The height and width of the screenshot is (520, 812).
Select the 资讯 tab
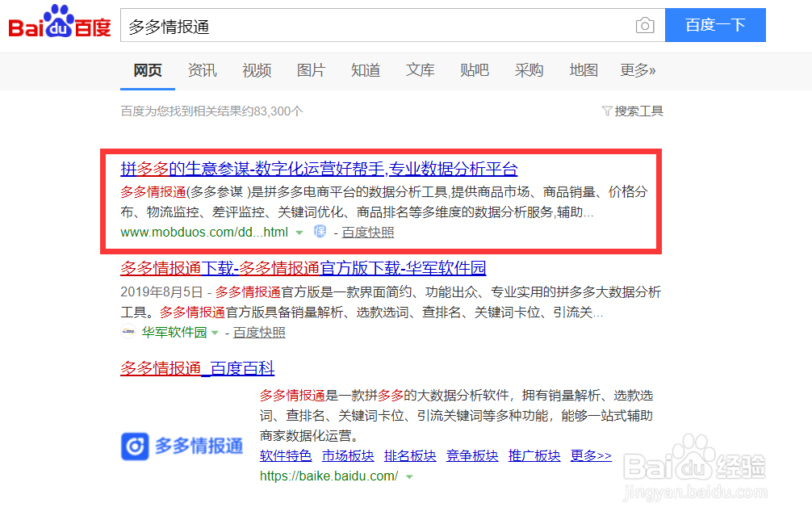pyautogui.click(x=202, y=70)
